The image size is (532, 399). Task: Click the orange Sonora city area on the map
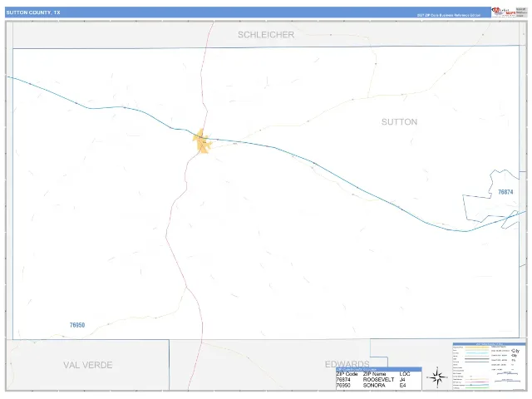click(202, 141)
